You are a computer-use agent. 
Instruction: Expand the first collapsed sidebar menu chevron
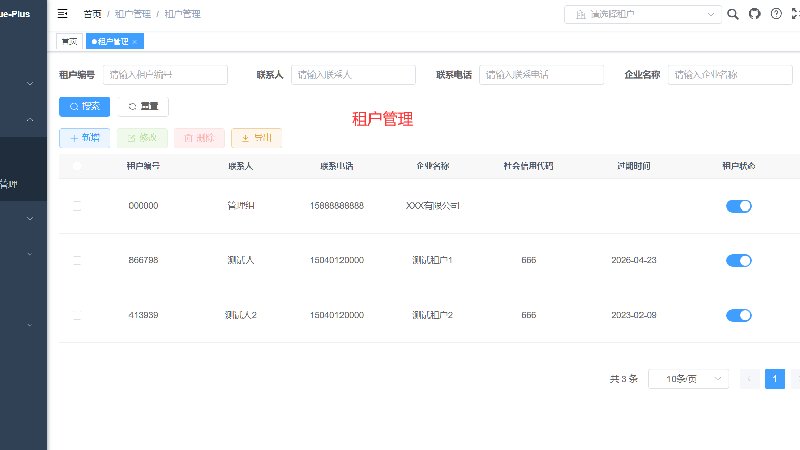tap(30, 83)
